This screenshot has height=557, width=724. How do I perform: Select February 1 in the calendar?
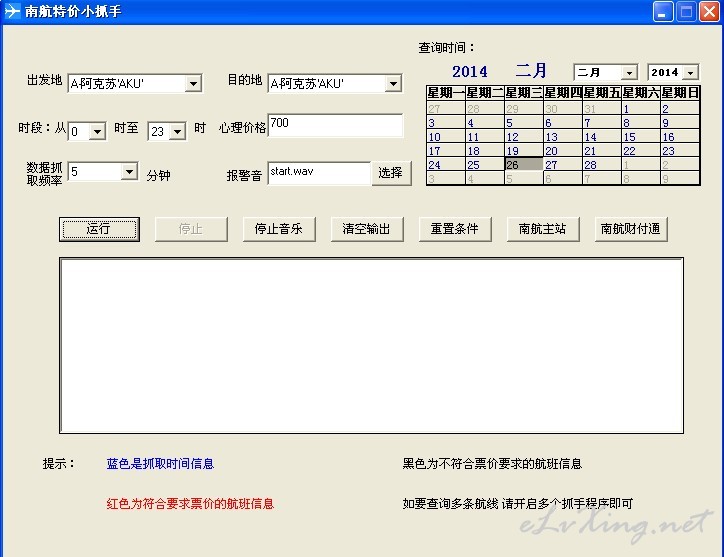coord(640,109)
